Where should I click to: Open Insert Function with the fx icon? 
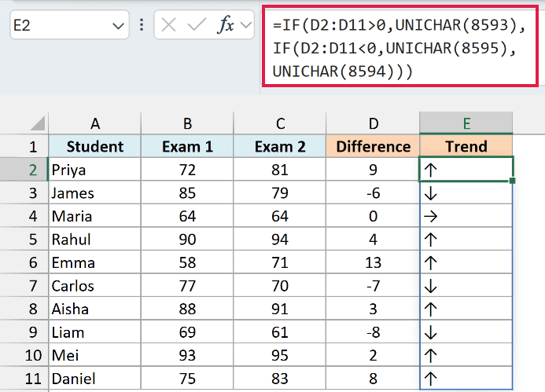[226, 24]
